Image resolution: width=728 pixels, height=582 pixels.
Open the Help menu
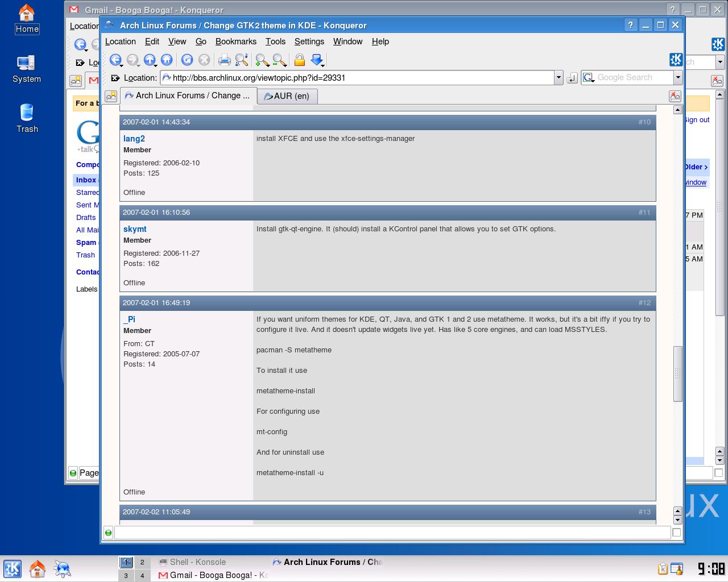point(380,41)
